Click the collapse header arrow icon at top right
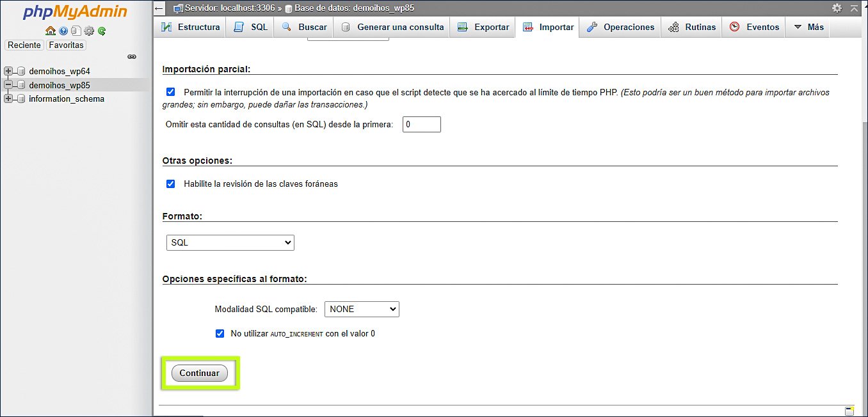The width and height of the screenshot is (868, 417). click(x=854, y=8)
